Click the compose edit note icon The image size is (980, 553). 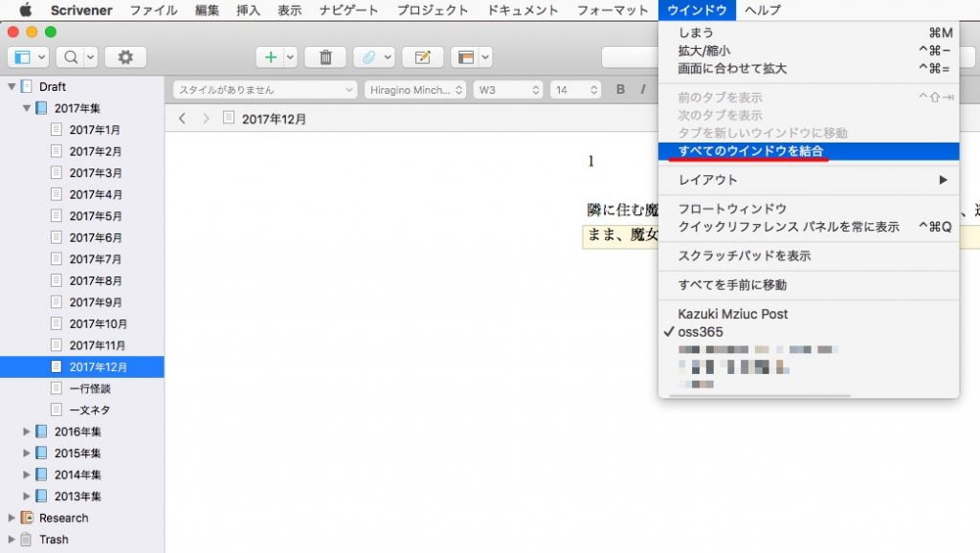(x=422, y=56)
